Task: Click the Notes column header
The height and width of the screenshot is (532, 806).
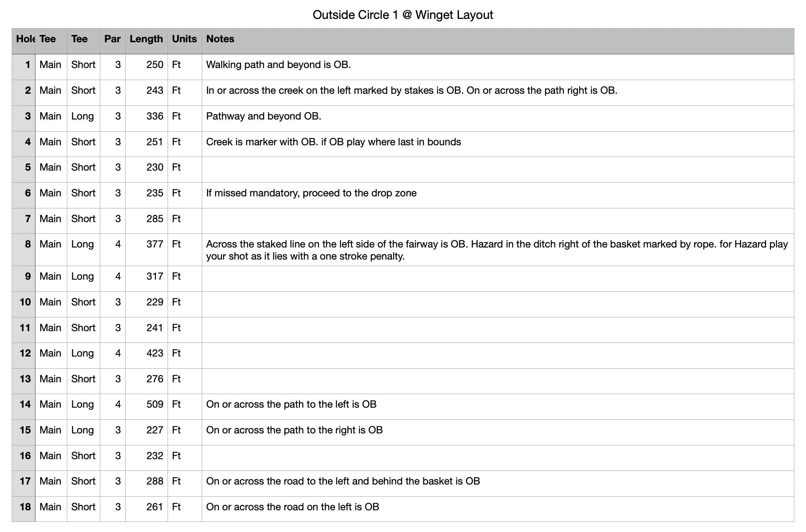Action: (x=220, y=39)
